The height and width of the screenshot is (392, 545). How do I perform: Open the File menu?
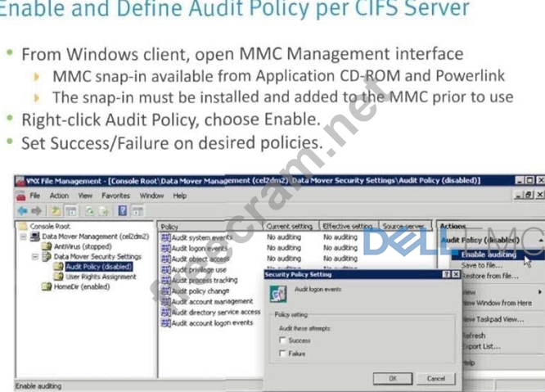pyautogui.click(x=34, y=196)
